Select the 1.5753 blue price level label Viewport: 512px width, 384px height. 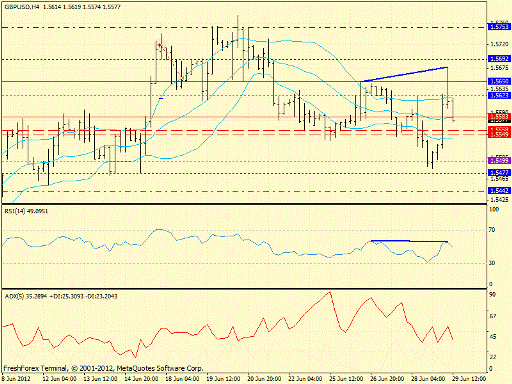[x=499, y=27]
